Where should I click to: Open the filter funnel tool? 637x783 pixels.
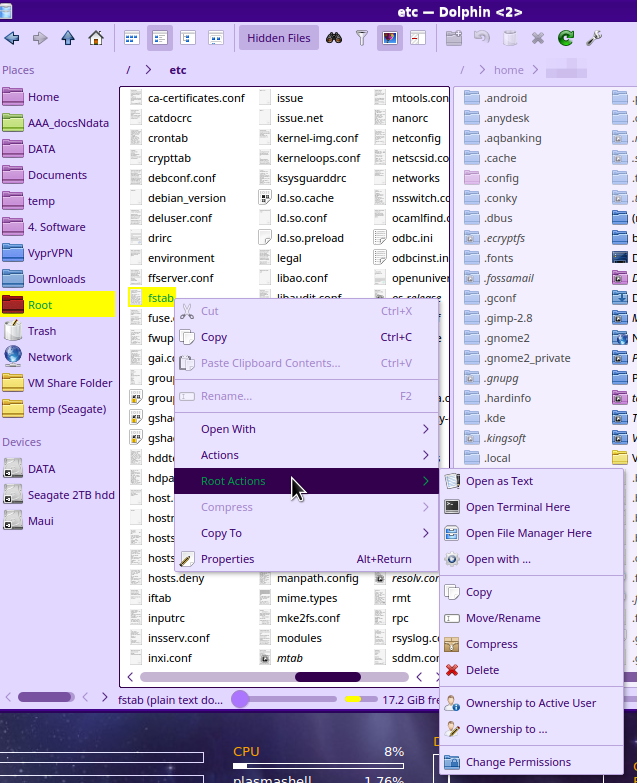tap(362, 38)
